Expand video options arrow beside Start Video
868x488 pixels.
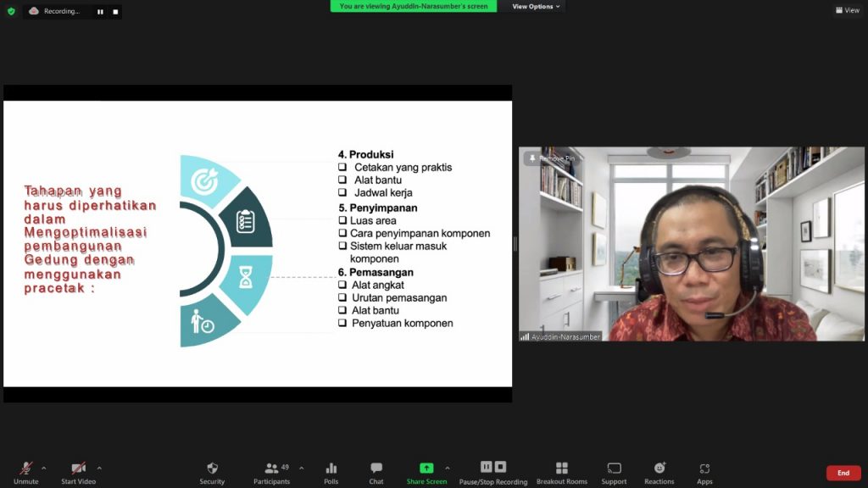pyautogui.click(x=99, y=468)
